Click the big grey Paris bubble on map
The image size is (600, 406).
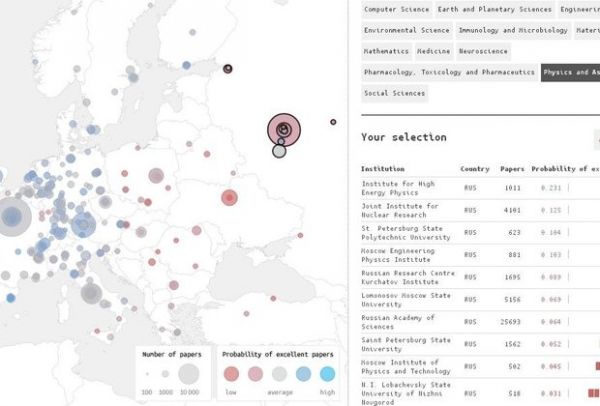click(x=11, y=217)
